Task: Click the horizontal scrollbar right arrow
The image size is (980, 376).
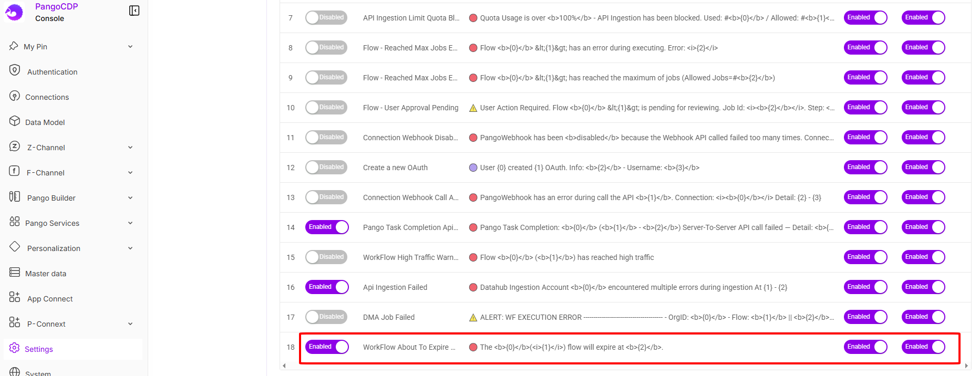Action: [x=966, y=366]
